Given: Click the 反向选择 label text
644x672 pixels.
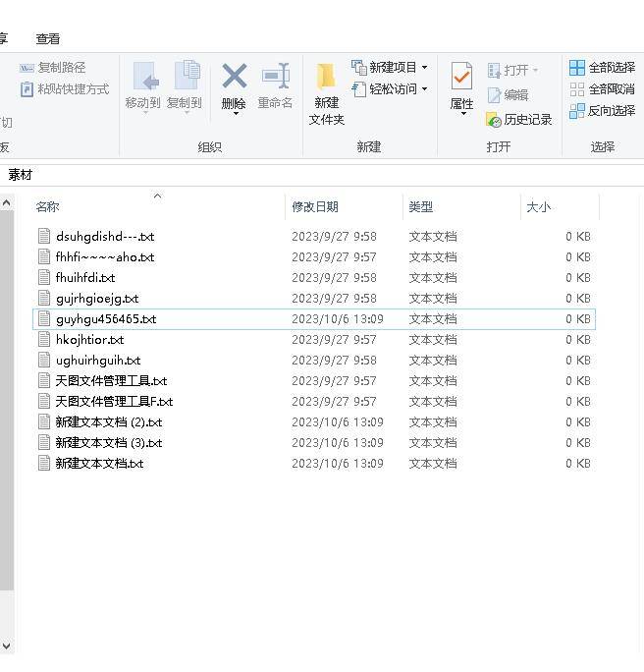Looking at the screenshot, I should click(612, 111).
